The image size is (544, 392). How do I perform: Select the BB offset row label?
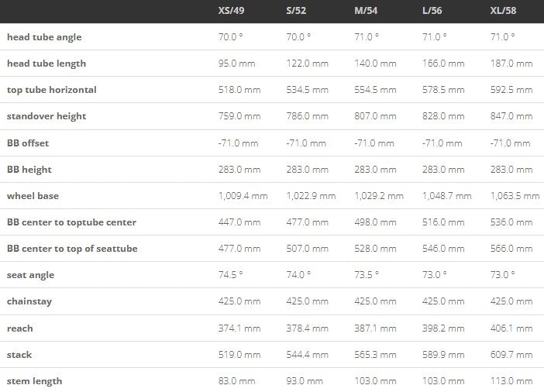(29, 143)
